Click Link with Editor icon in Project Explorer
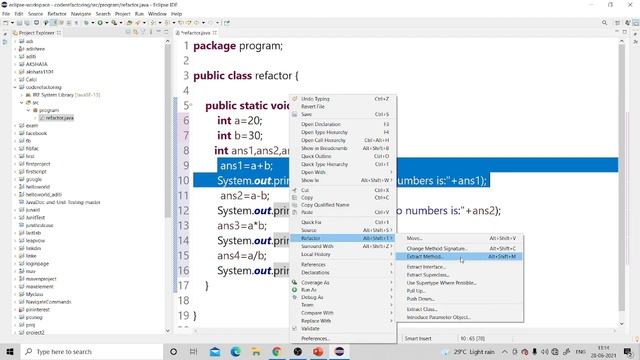640x360 pixels. pos(135,32)
